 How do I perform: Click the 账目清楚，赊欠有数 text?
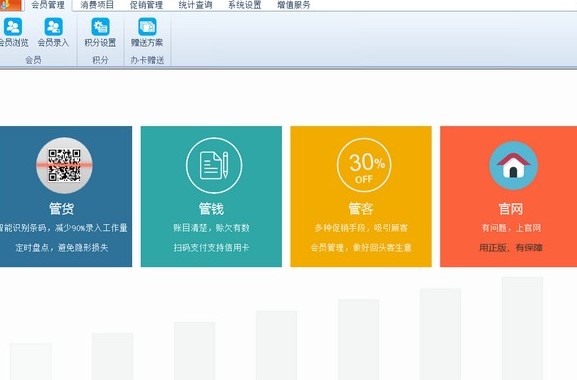pos(212,228)
